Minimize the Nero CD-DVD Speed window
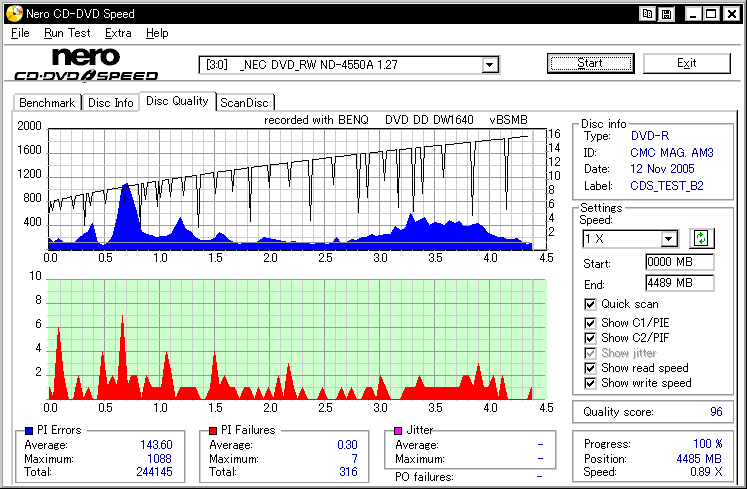The width and height of the screenshot is (747, 489). (693, 14)
